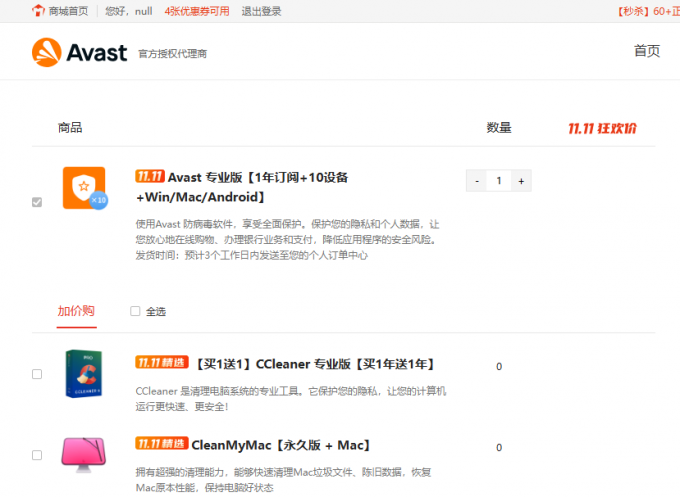
Task: Click the 您好，null greeting text
Action: coord(129,11)
